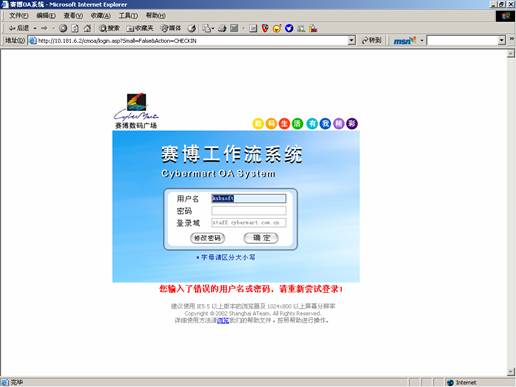Screen dimensions: 516x387
Task: Click the 修改密码 (change password) button
Action: point(207,238)
